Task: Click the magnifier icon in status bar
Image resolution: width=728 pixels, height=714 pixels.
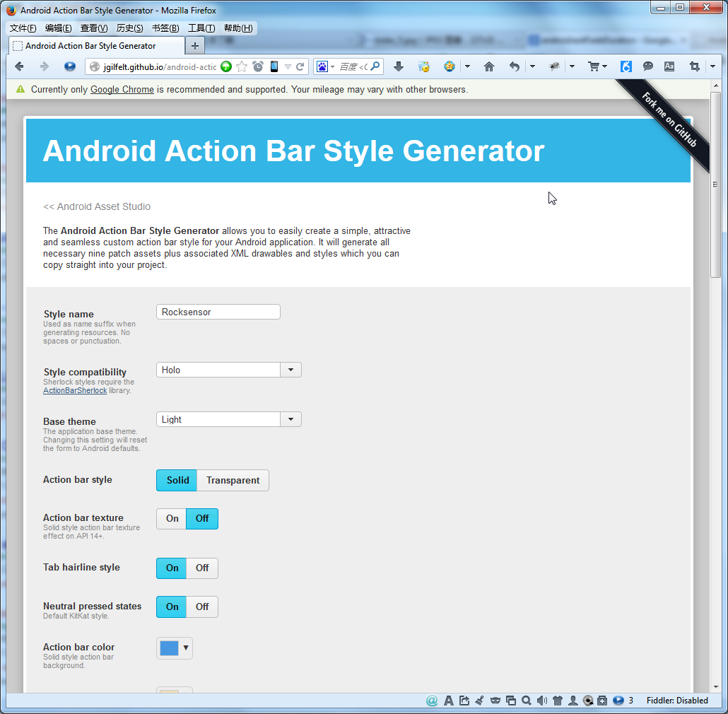Action: click(x=526, y=701)
